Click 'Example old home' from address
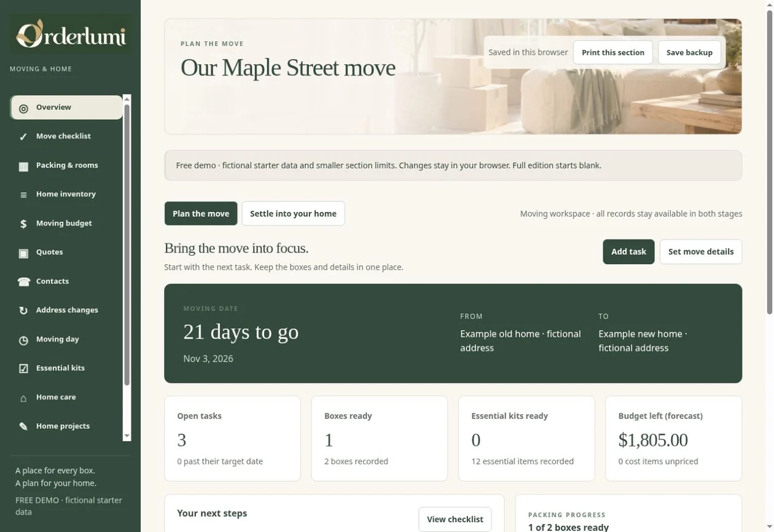The image size is (774, 532). (x=520, y=341)
